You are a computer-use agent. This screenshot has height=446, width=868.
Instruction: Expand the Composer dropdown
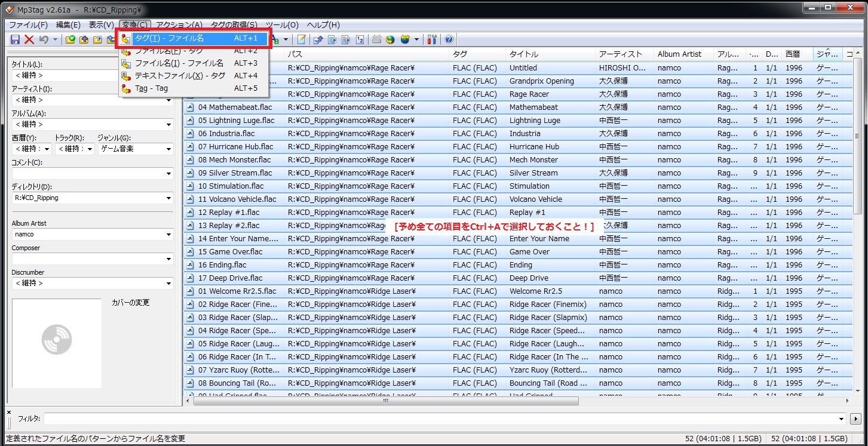coord(168,259)
